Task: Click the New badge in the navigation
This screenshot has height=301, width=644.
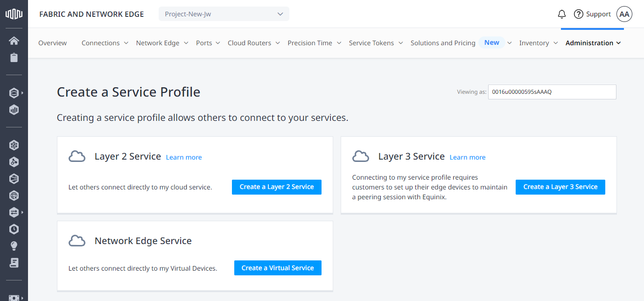Action: tap(492, 42)
